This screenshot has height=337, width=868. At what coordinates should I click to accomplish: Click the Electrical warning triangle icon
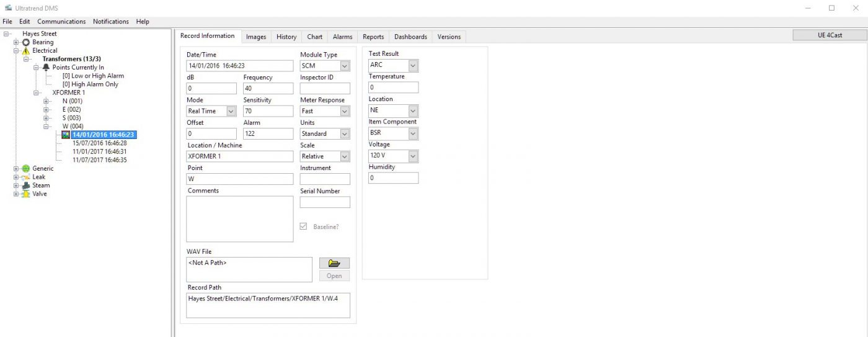pos(26,51)
